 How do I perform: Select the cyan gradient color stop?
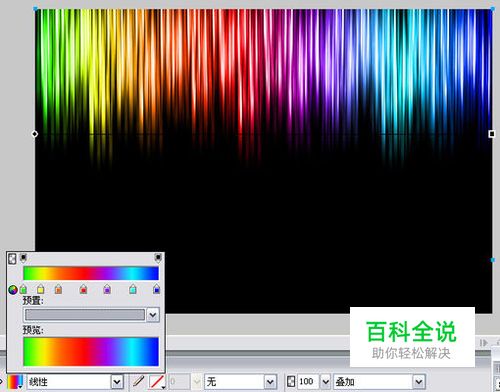pyautogui.click(x=133, y=289)
